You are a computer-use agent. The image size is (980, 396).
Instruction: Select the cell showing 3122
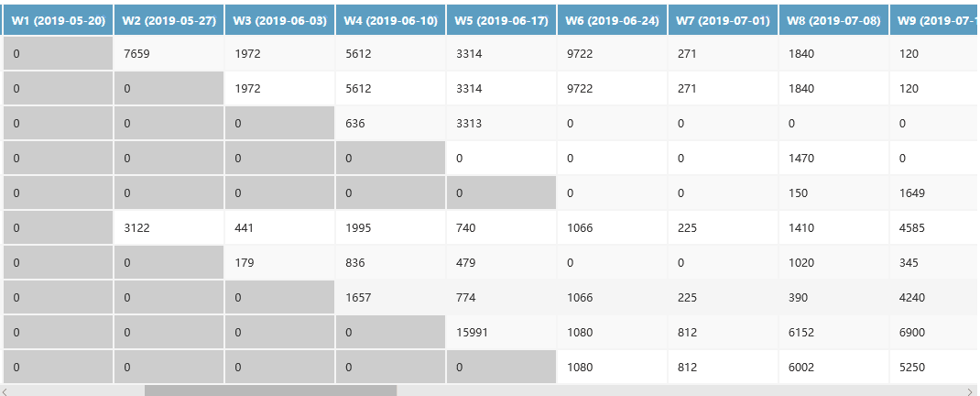coord(169,228)
